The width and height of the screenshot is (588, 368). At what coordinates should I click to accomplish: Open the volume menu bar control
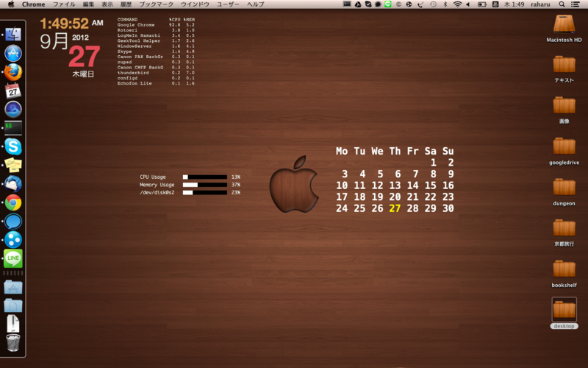468,4
